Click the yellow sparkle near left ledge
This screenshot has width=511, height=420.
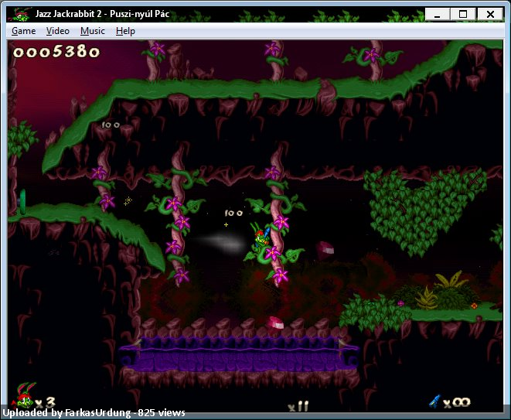tap(128, 201)
